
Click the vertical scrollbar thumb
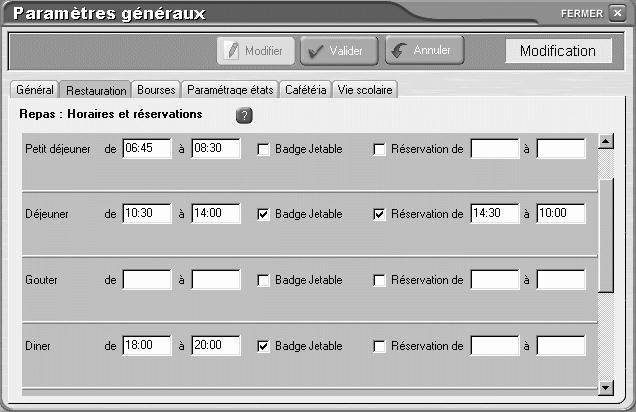tap(606, 235)
